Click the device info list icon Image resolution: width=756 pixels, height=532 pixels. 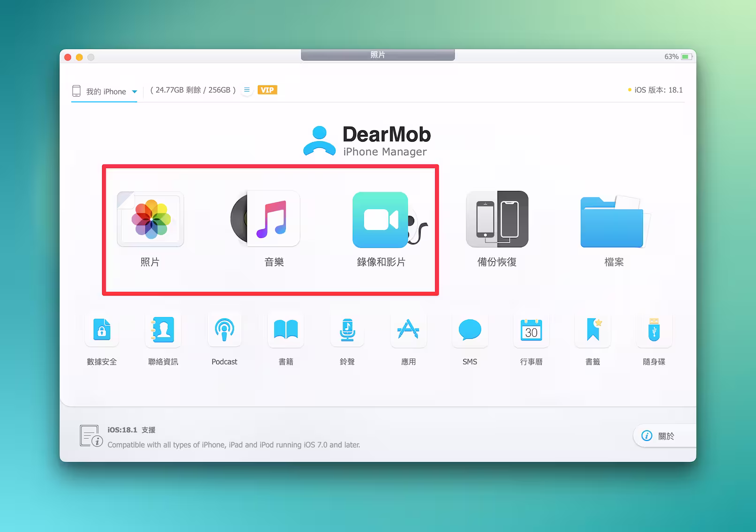(247, 90)
